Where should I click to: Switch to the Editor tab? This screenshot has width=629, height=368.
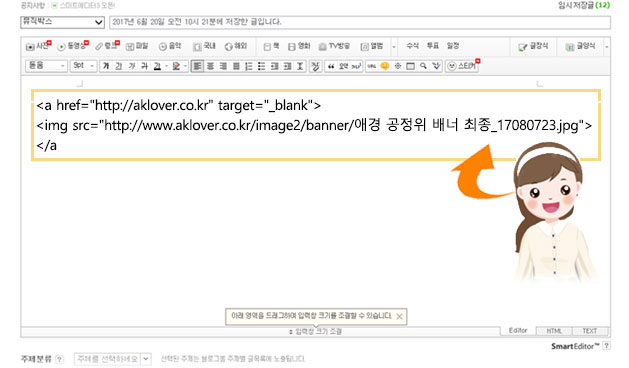click(x=518, y=331)
